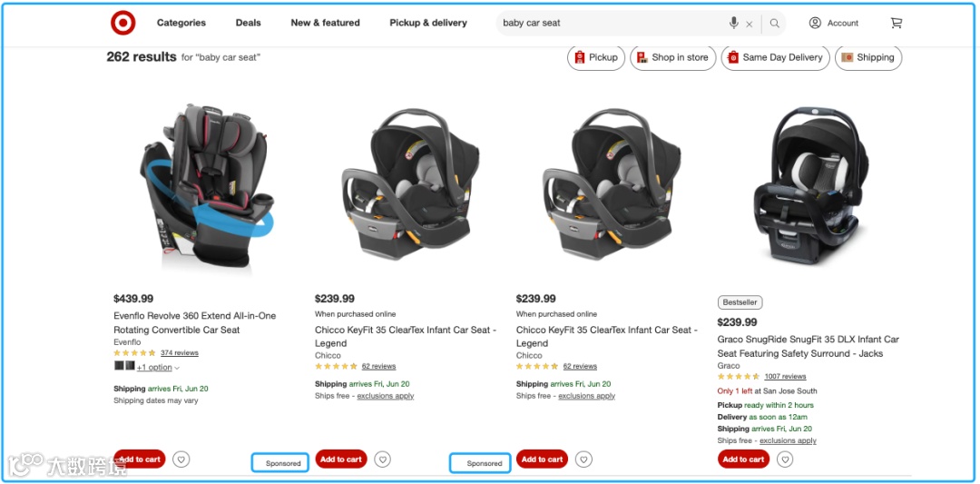Toggle the Pickup filter
Viewport: 980px width, 484px height.
[596, 57]
